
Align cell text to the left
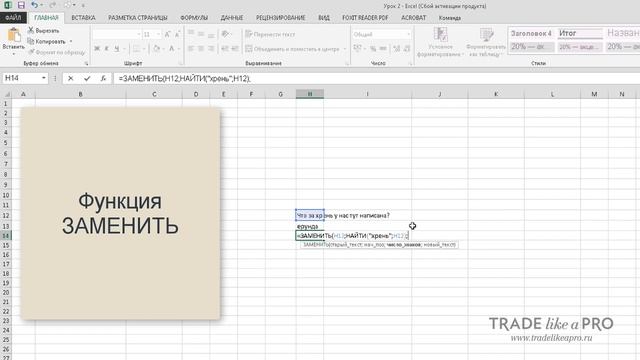point(191,49)
